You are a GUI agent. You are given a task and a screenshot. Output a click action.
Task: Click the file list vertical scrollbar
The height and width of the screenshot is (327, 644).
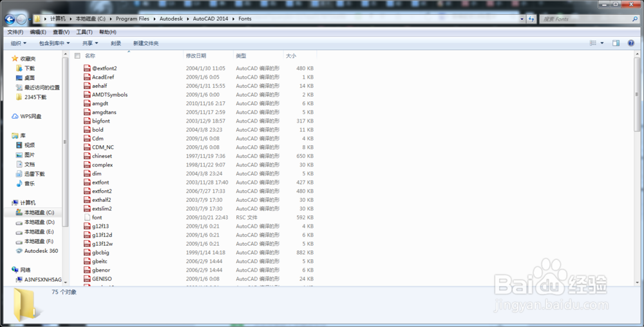tap(637, 95)
